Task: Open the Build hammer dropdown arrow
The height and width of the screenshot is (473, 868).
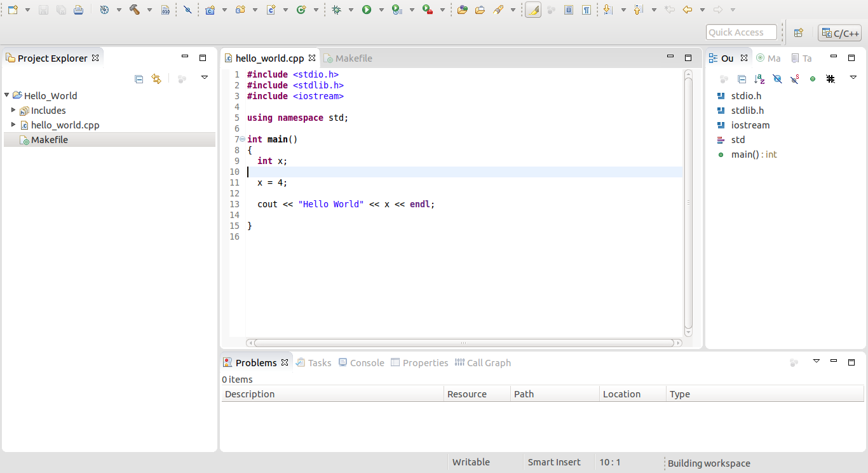Action: click(x=149, y=10)
